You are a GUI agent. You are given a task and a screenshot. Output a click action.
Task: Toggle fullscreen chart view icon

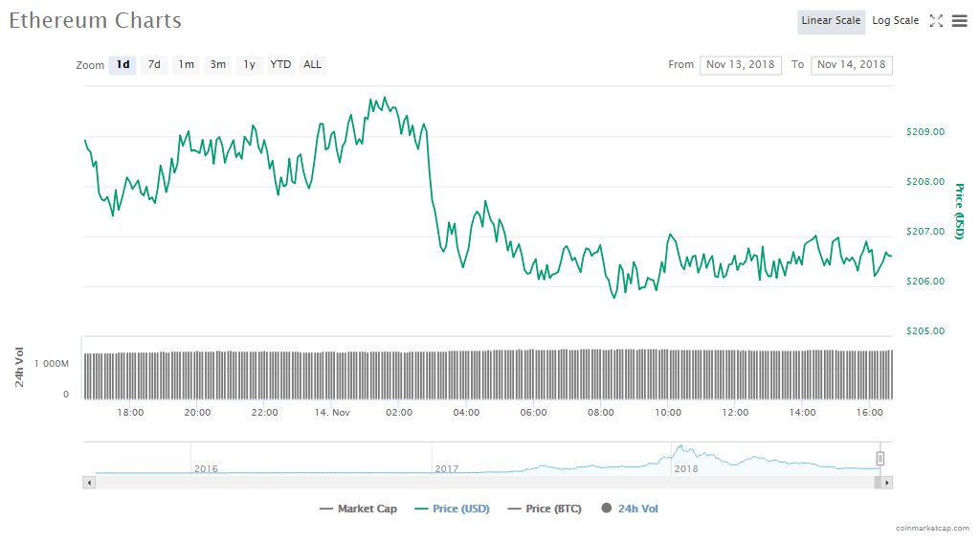pyautogui.click(x=937, y=21)
